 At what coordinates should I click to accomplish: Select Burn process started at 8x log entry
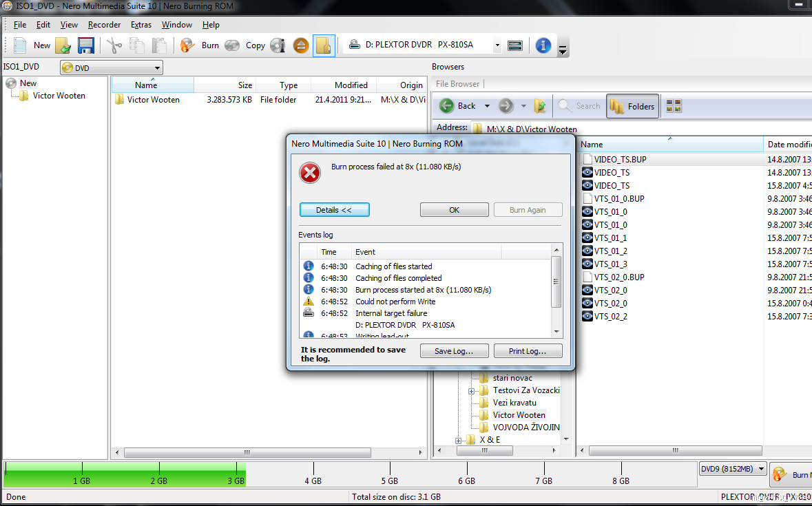coord(423,290)
